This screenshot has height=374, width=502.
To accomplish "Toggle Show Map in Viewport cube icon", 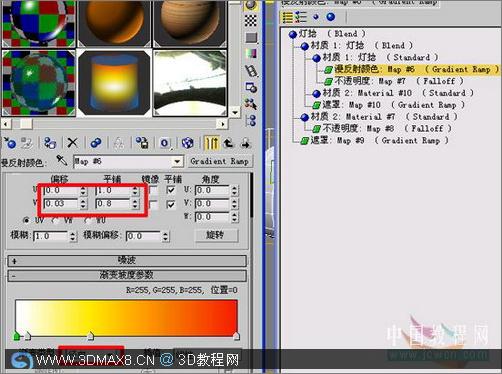I will [188, 143].
